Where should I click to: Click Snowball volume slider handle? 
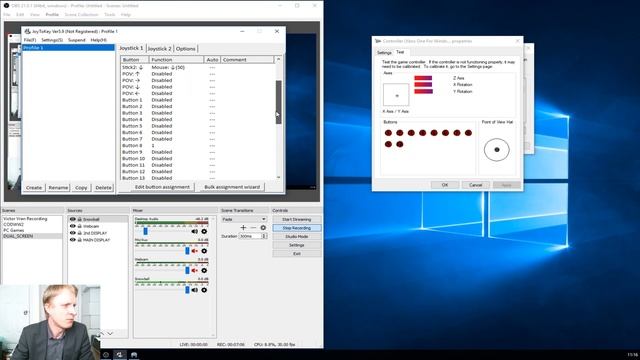coord(187,290)
